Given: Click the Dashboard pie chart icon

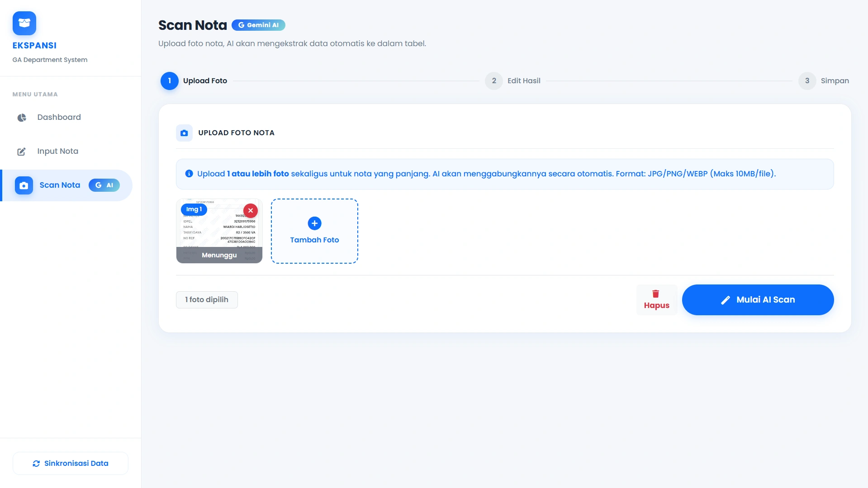Looking at the screenshot, I should [x=22, y=118].
